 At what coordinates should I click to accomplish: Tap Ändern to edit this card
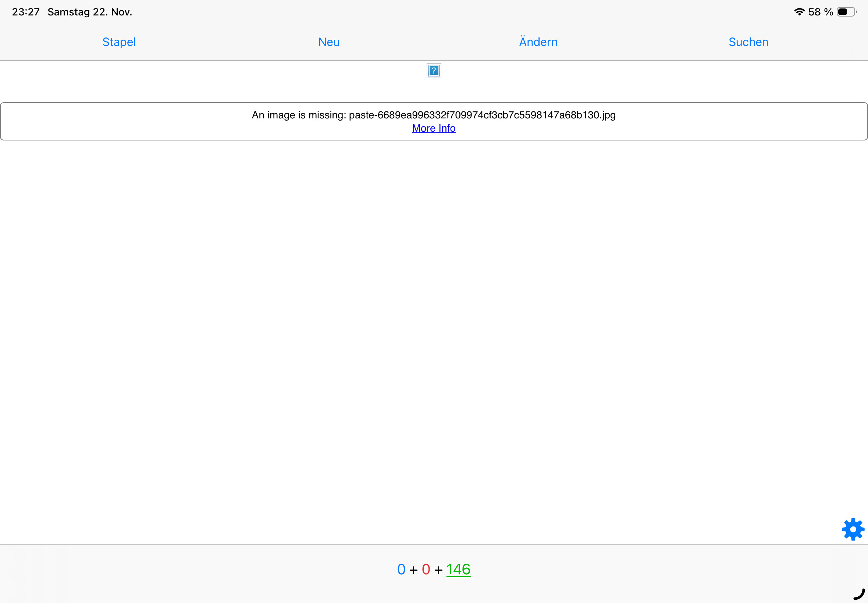pos(538,42)
